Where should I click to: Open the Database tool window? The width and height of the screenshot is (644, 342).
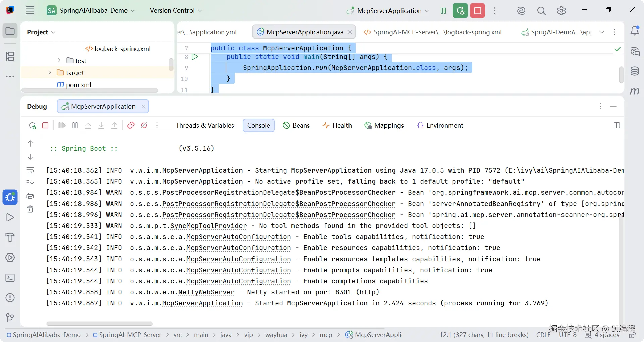(x=635, y=71)
